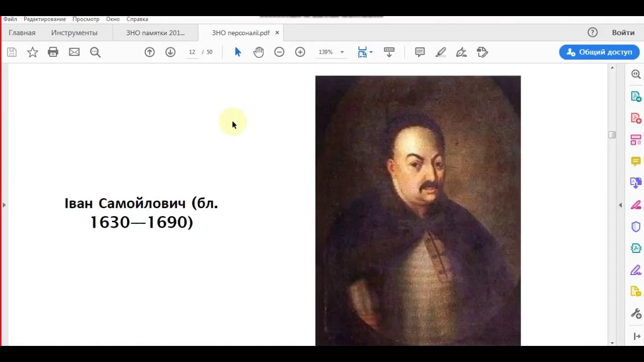
Task: Click scrollbar up arrow
Action: (x=612, y=67)
